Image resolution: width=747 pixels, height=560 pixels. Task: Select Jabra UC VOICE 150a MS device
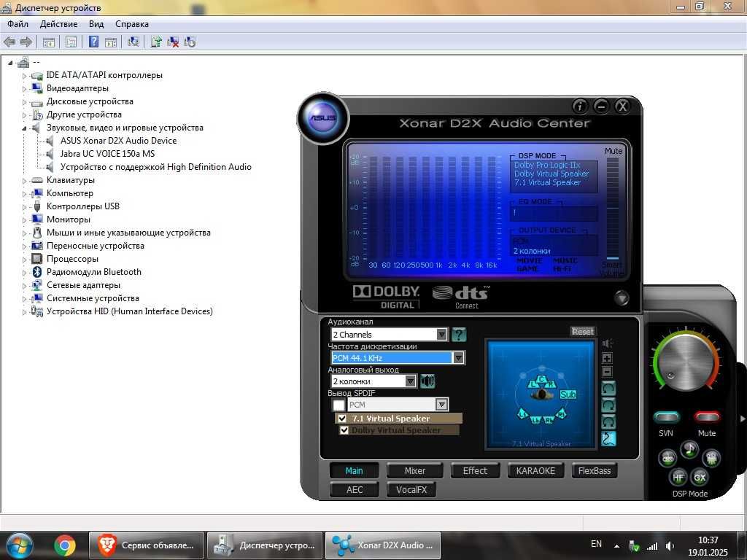click(x=107, y=154)
